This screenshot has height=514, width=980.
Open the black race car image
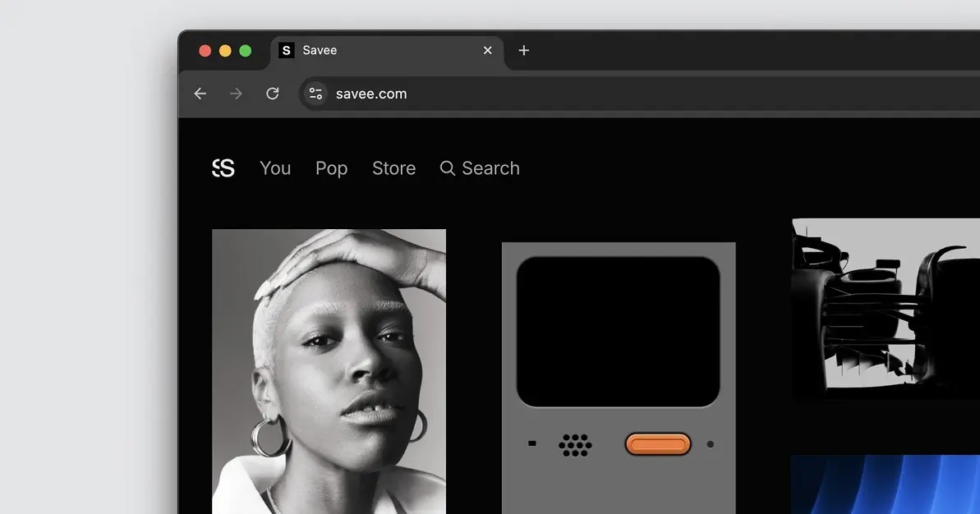pos(886,310)
